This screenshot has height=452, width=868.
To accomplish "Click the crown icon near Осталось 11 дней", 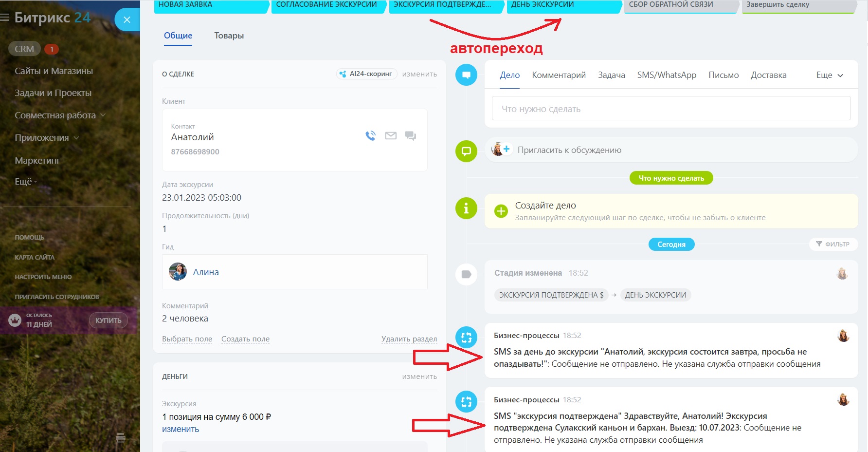I will [x=15, y=320].
